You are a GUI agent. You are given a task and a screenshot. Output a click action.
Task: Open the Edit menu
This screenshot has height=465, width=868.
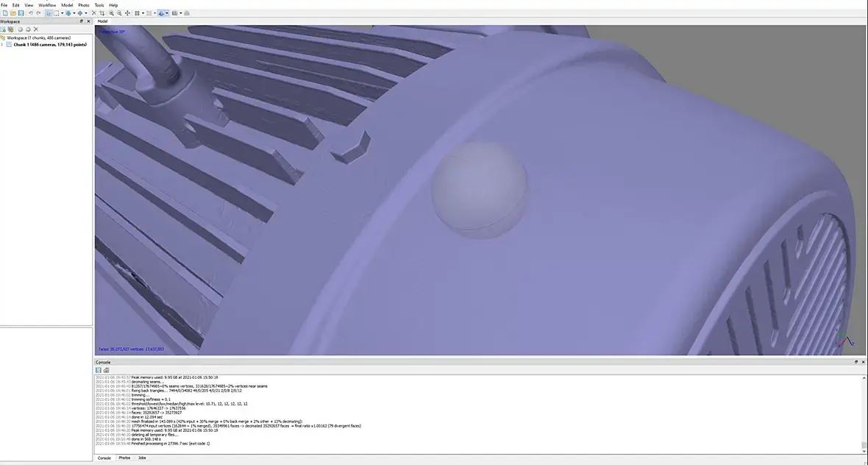click(16, 5)
